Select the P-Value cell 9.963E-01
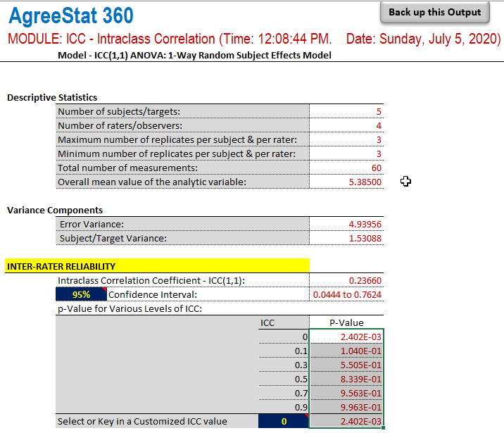Image resolution: width=504 pixels, height=433 pixels. [x=346, y=407]
